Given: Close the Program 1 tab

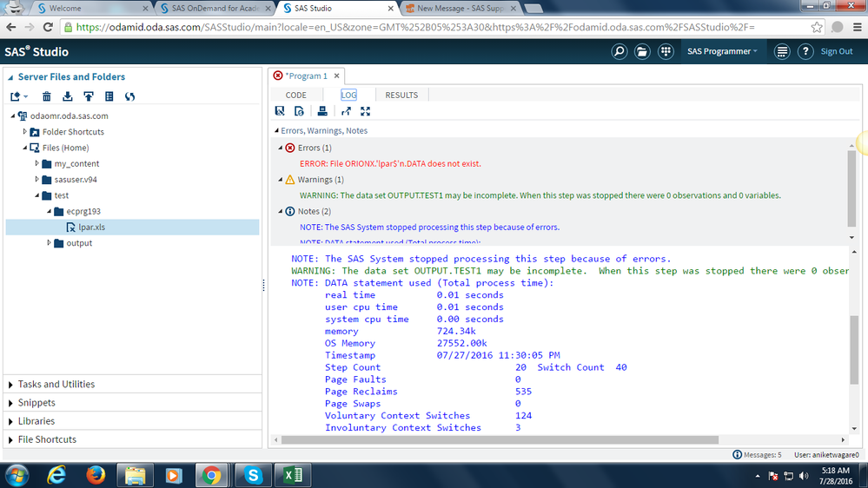Looking at the screenshot, I should [x=336, y=76].
